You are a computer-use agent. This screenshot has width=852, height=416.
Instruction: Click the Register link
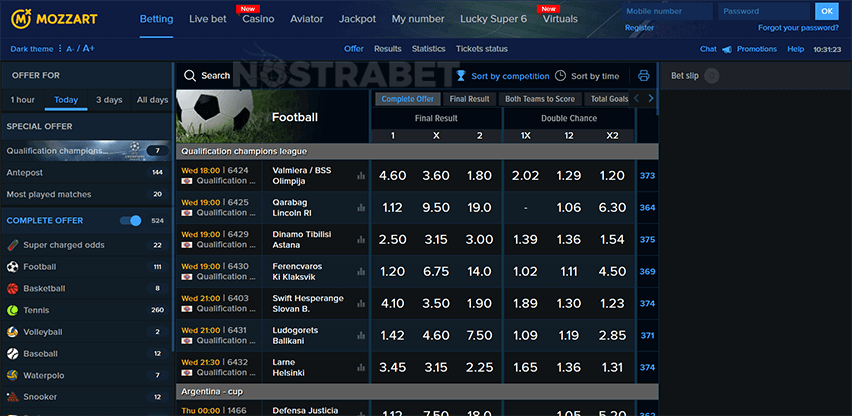pyautogui.click(x=639, y=28)
